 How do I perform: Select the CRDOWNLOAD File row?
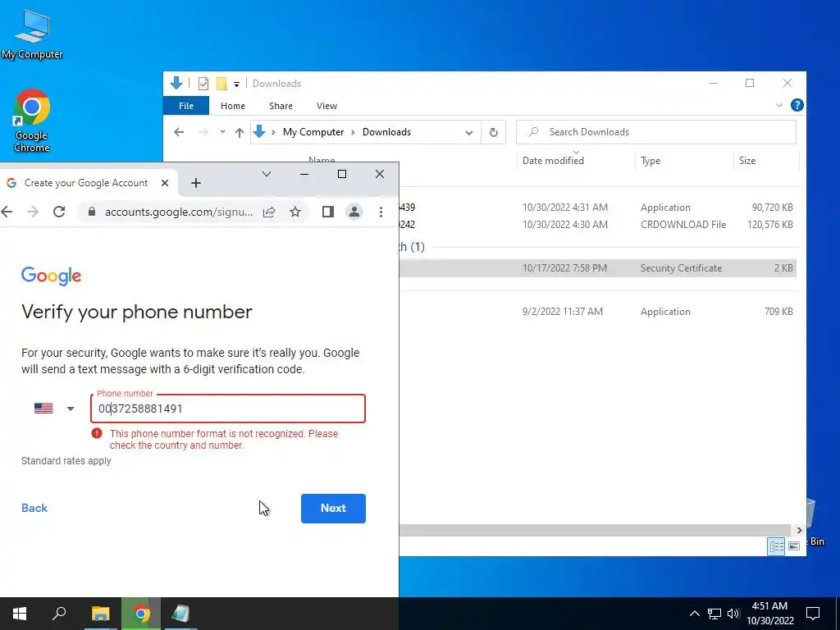pos(597,225)
